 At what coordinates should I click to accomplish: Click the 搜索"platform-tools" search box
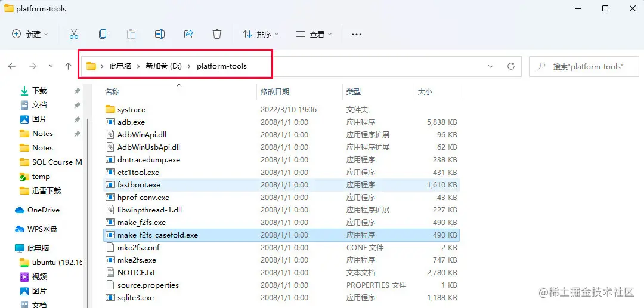584,66
